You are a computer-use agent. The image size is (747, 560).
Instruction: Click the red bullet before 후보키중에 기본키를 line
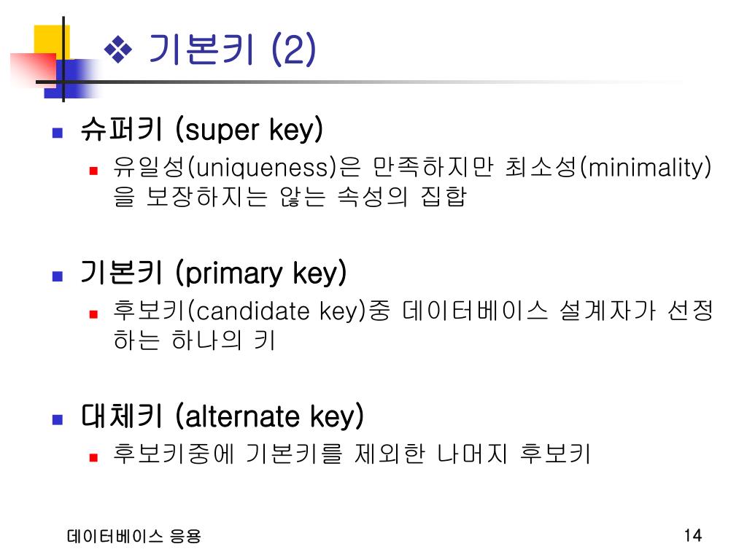94,458
